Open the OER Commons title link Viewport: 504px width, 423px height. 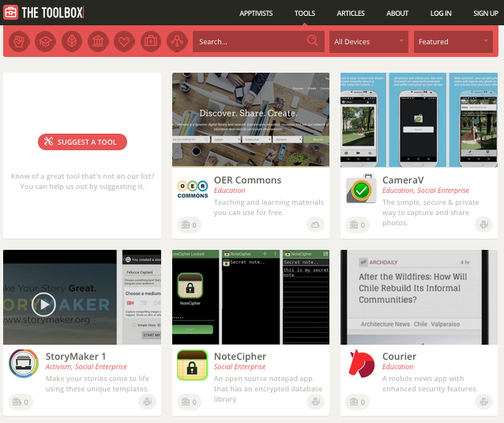pyautogui.click(x=247, y=180)
